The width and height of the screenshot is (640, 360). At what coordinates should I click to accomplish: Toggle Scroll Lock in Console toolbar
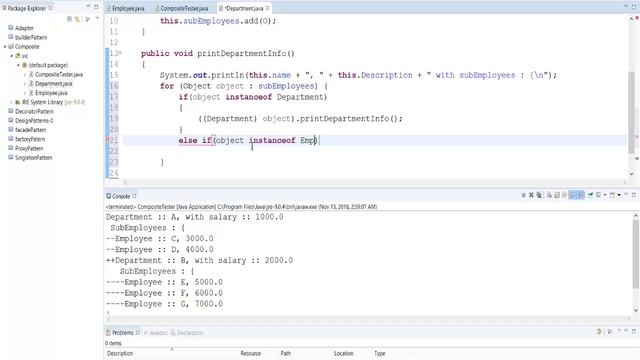[557, 195]
